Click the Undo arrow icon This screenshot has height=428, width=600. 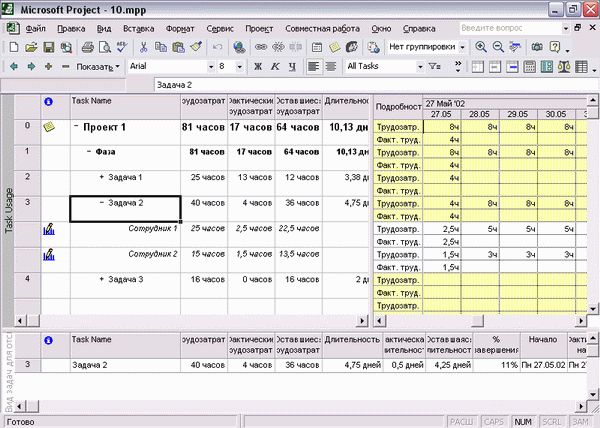pos(217,47)
